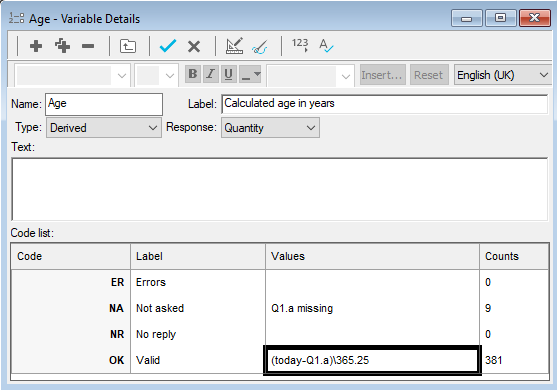
Task: Close the Variable Details window
Action: point(535,18)
